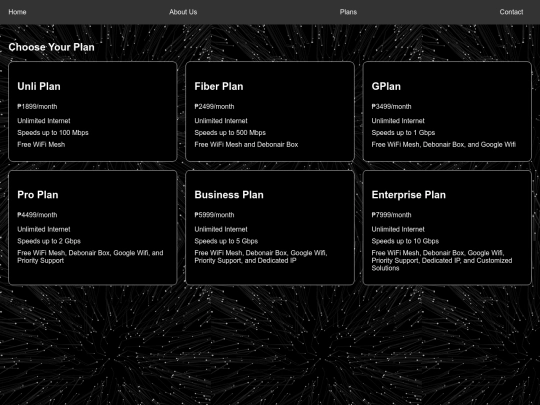
Task: Click Unlimited Internet in Fiber Plan card
Action: (x=221, y=121)
